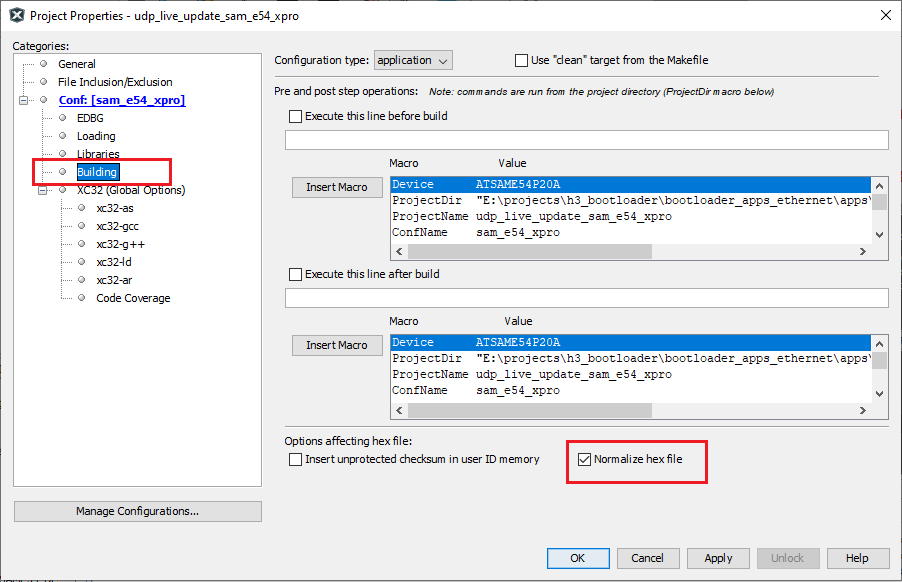This screenshot has height=582, width=902.
Task: Click the upper Insert Macro button
Action: pyautogui.click(x=336, y=187)
